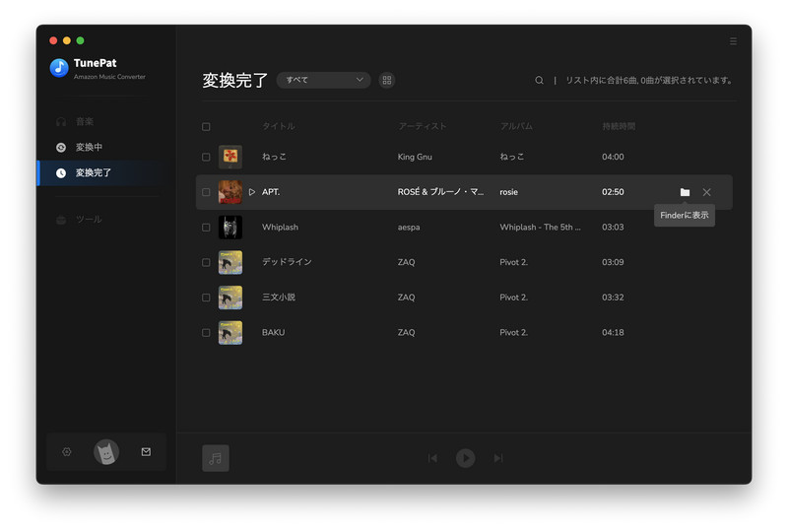This screenshot has width=788, height=532.
Task: Click the Whiplash - The 5th album cell
Action: click(540, 228)
